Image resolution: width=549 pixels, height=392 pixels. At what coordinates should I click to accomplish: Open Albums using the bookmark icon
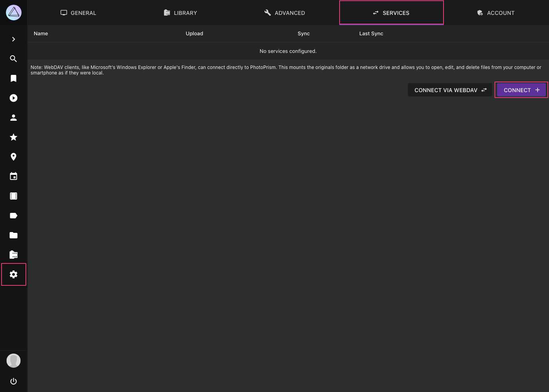click(x=13, y=78)
